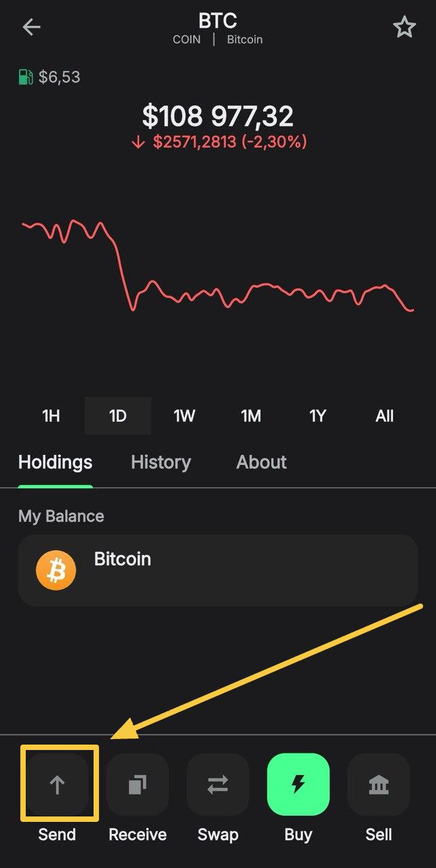Tap the Swap arrows icon
Screen dimensions: 436x868
(x=218, y=785)
